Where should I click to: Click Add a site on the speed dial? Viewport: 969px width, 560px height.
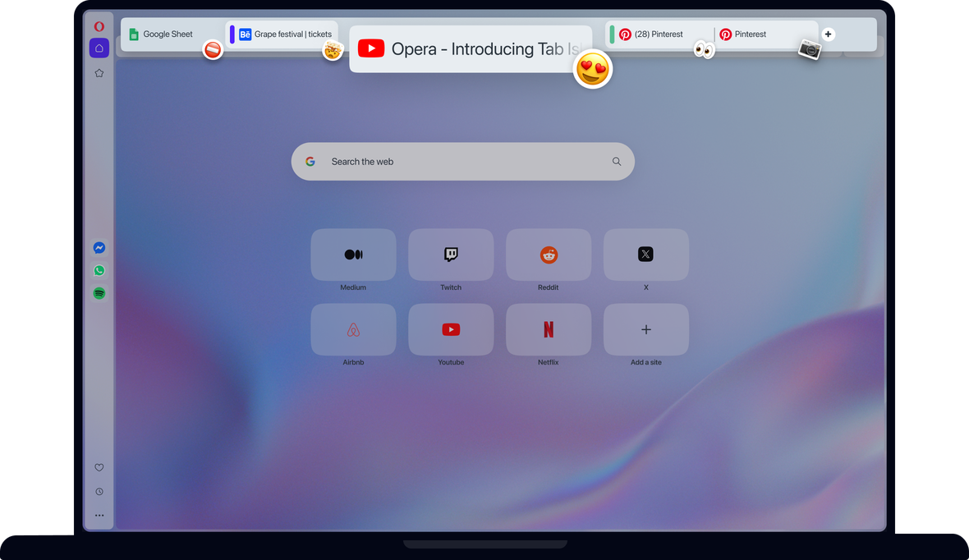pyautogui.click(x=645, y=329)
